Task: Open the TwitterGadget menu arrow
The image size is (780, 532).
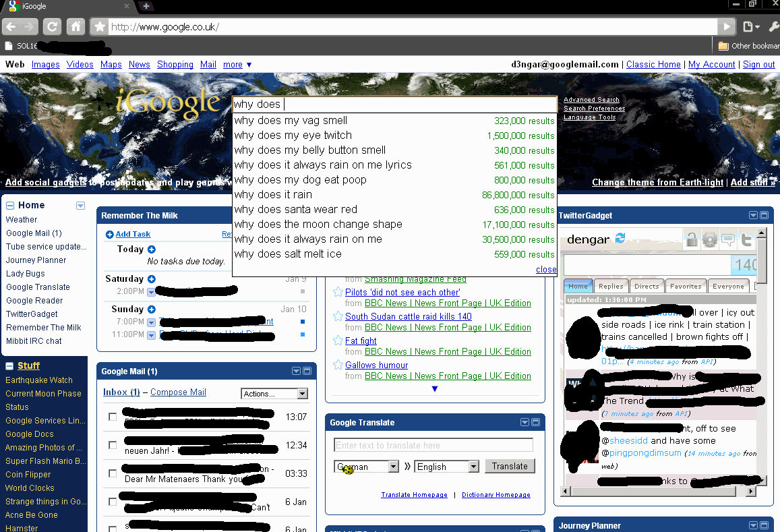Action: (x=753, y=216)
